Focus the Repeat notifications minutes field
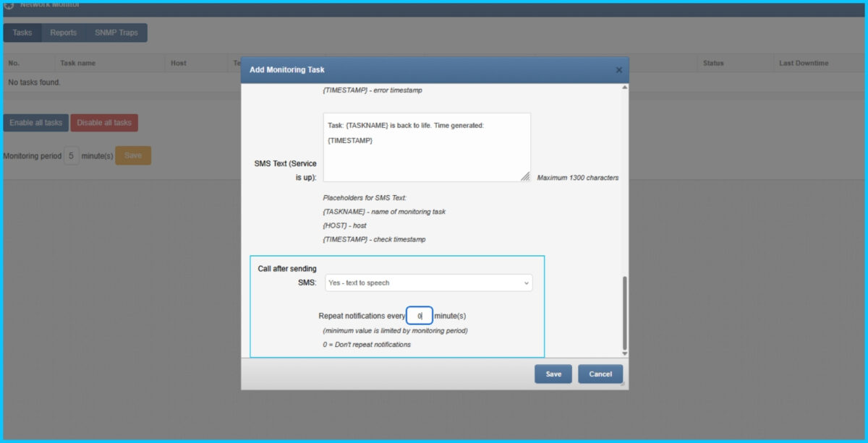Image resolution: width=868 pixels, height=443 pixels. click(x=420, y=316)
